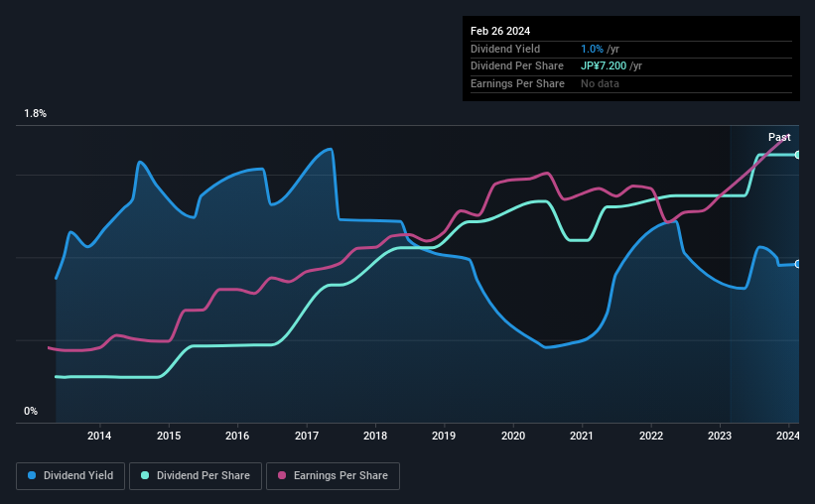Screen dimensions: 815x504
Task: Click the JP¥7.200 Dividend Per Share value
Action: pyautogui.click(x=604, y=66)
